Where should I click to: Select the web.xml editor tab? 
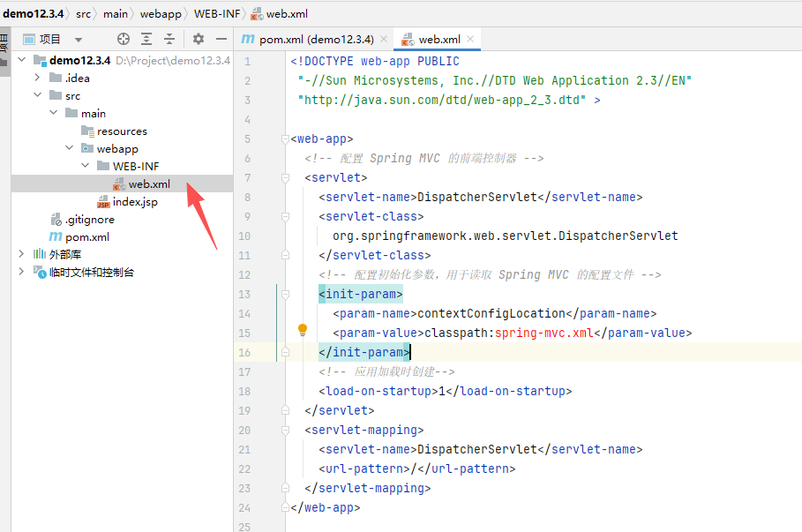click(x=438, y=39)
